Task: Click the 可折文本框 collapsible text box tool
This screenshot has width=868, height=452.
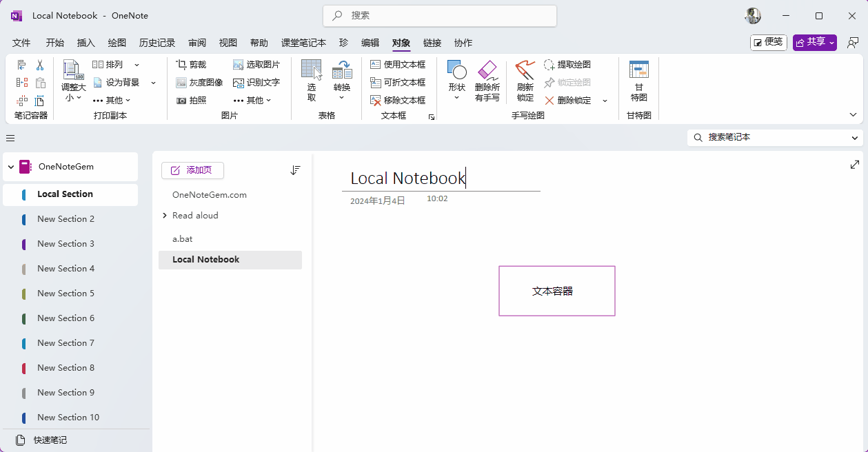Action: [398, 83]
